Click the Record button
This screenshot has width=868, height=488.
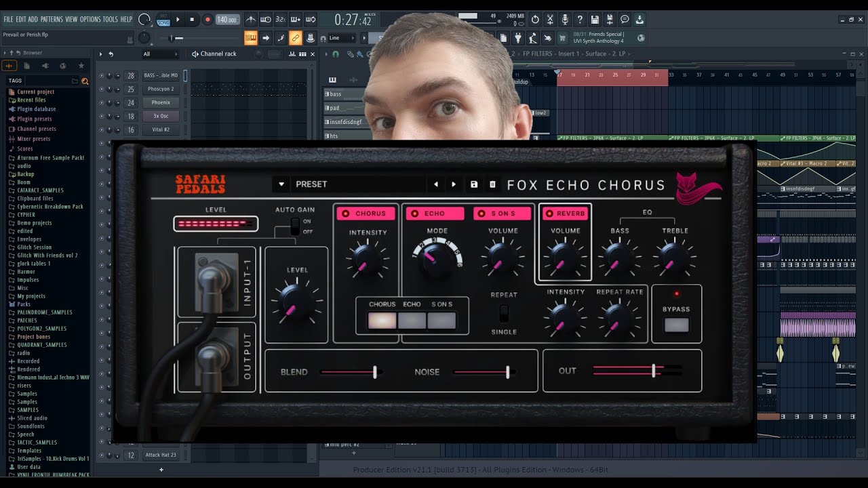208,20
